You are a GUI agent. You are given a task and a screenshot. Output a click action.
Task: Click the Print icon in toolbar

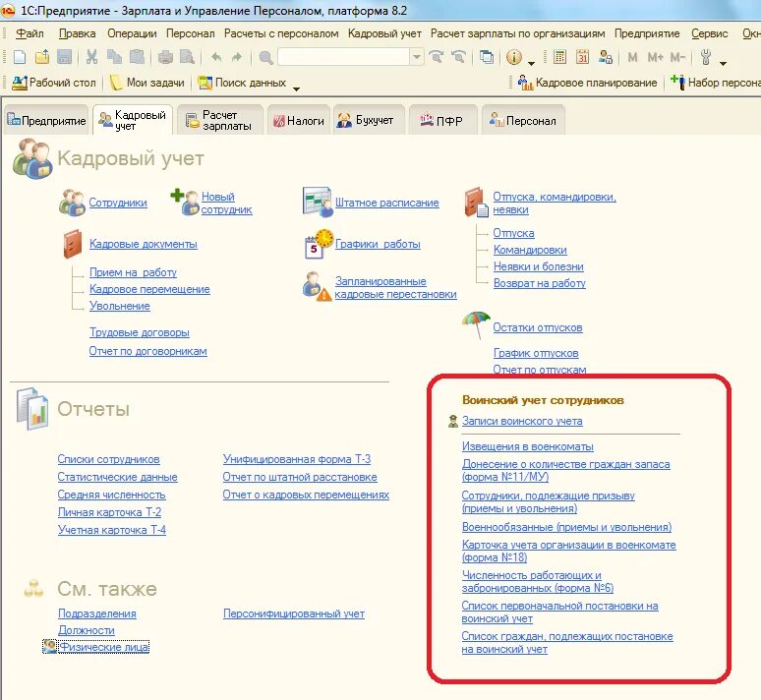[x=165, y=57]
